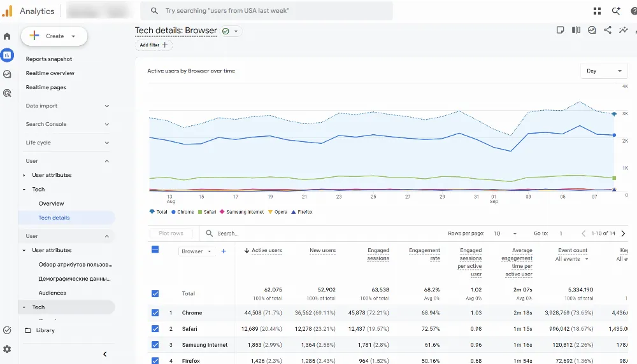Viewport: 637px width, 364px height.
Task: Uncheck the Total row checkbox
Action: coord(155,293)
